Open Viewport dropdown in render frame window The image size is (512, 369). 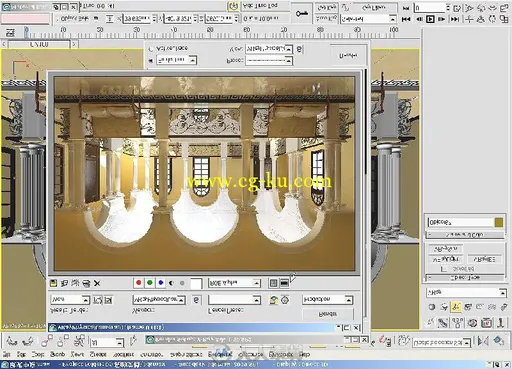pos(159,300)
